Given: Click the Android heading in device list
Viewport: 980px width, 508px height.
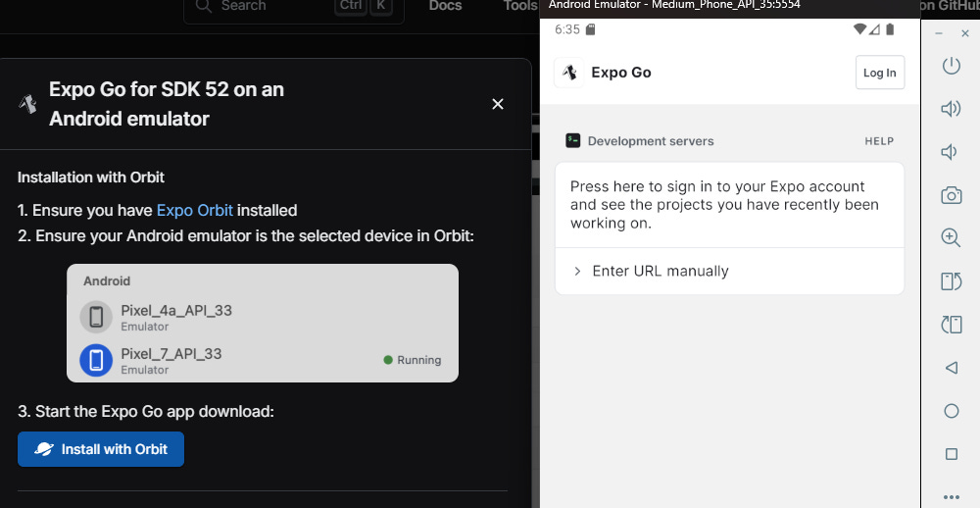Looking at the screenshot, I should click(x=107, y=280).
